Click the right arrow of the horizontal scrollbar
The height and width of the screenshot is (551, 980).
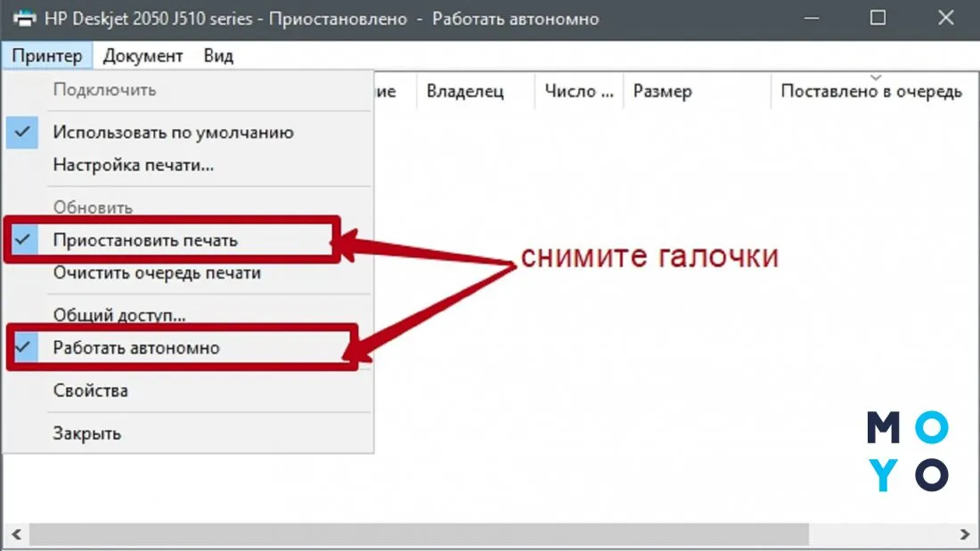[964, 535]
